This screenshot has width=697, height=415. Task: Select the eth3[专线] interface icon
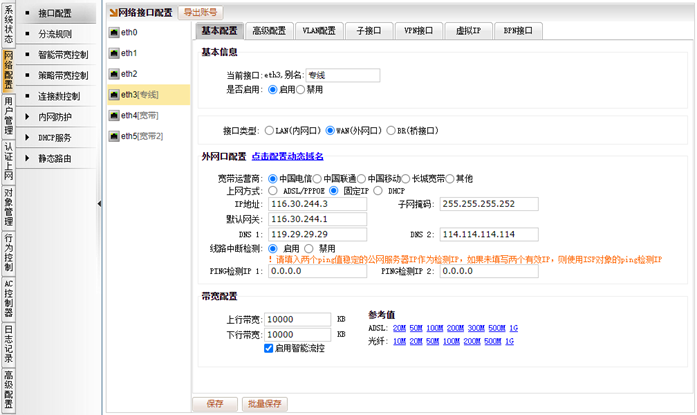(113, 95)
